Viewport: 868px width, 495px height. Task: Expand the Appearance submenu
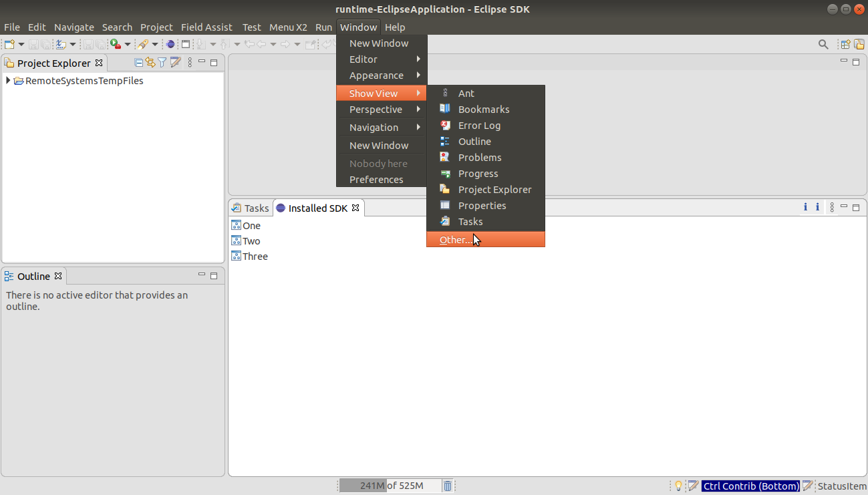(382, 75)
